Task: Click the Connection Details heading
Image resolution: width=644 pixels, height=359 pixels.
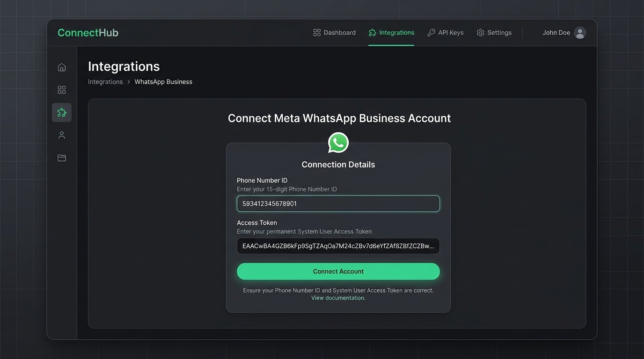Action: 338,165
